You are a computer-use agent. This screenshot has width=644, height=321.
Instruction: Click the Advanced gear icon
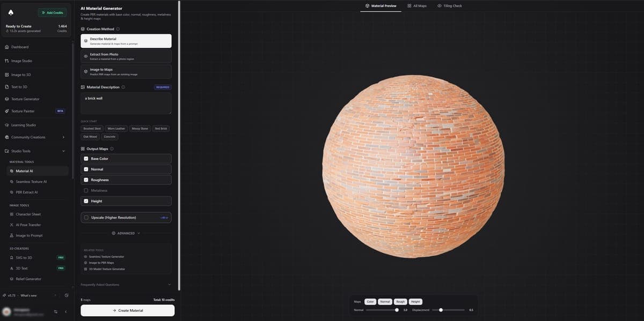coord(114,233)
